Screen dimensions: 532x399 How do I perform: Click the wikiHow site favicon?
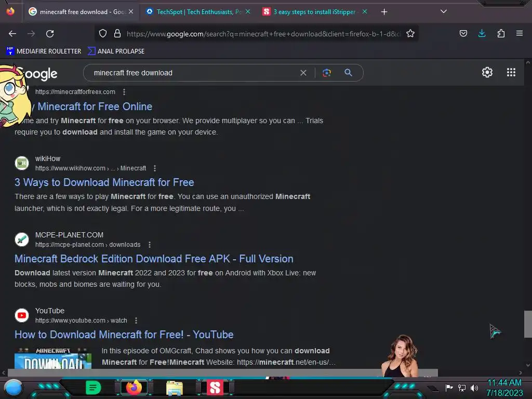22,163
